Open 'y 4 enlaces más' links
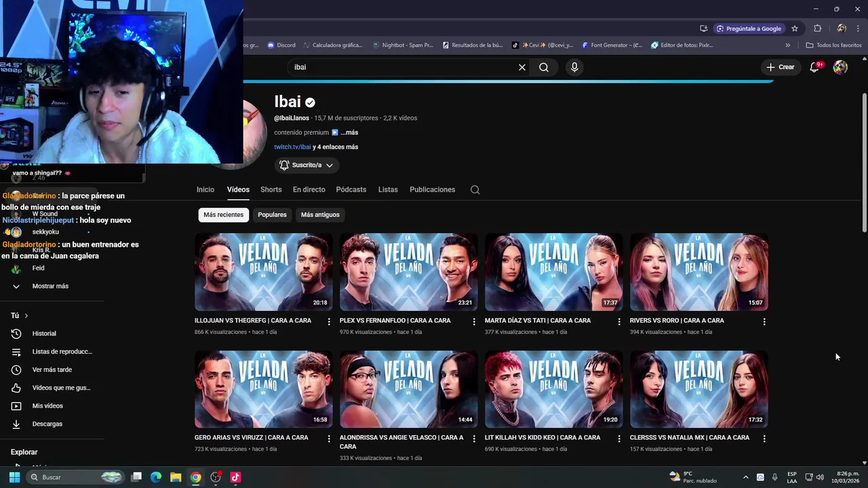 tap(336, 147)
